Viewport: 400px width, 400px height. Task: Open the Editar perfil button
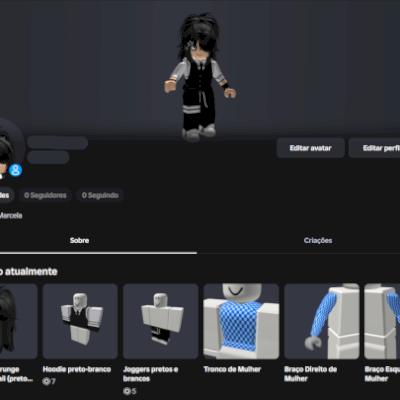tap(375, 148)
